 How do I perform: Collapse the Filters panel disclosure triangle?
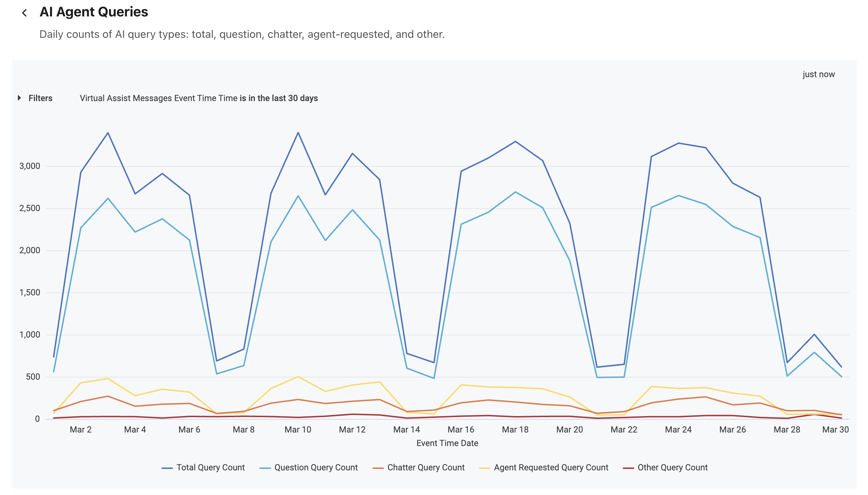(19, 97)
